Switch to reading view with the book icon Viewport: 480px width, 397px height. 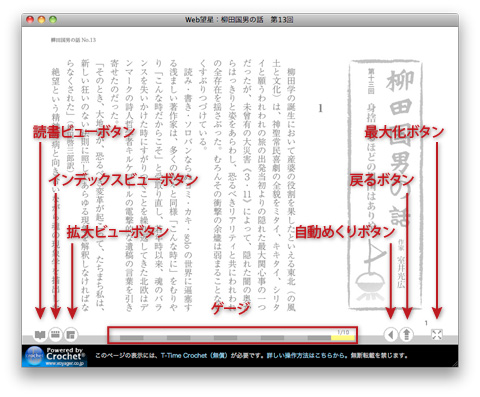[x=40, y=335]
